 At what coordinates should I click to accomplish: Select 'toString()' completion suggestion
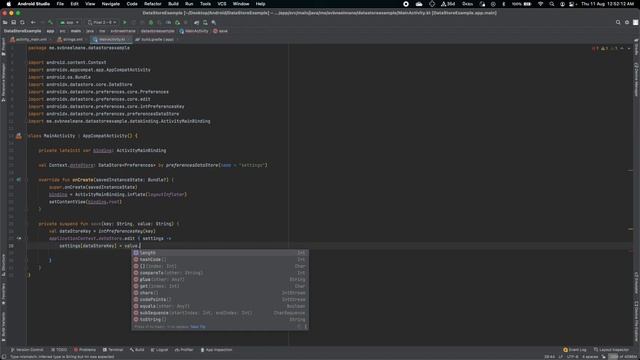(x=220, y=320)
